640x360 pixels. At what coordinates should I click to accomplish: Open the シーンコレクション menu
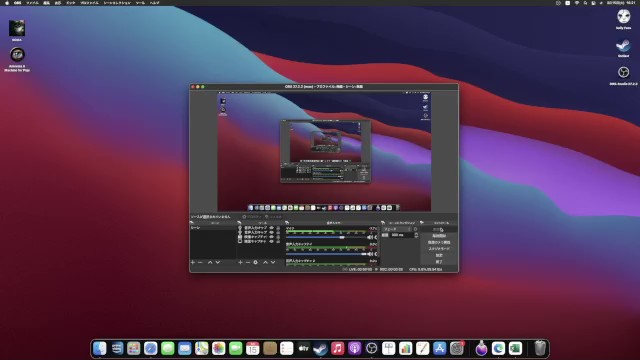[x=117, y=3]
